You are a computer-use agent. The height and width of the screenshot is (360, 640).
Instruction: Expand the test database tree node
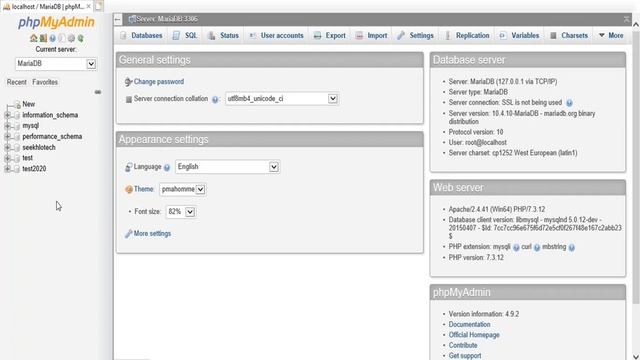click(7, 158)
